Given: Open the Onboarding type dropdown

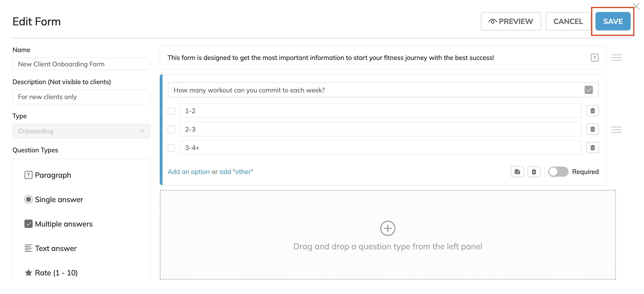Looking at the screenshot, I should [81, 131].
